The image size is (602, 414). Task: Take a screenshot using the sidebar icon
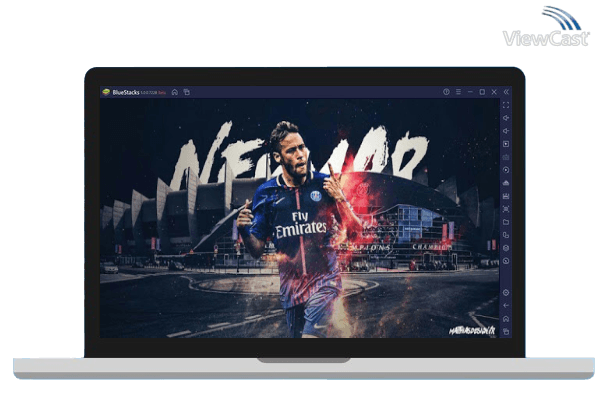(x=506, y=209)
